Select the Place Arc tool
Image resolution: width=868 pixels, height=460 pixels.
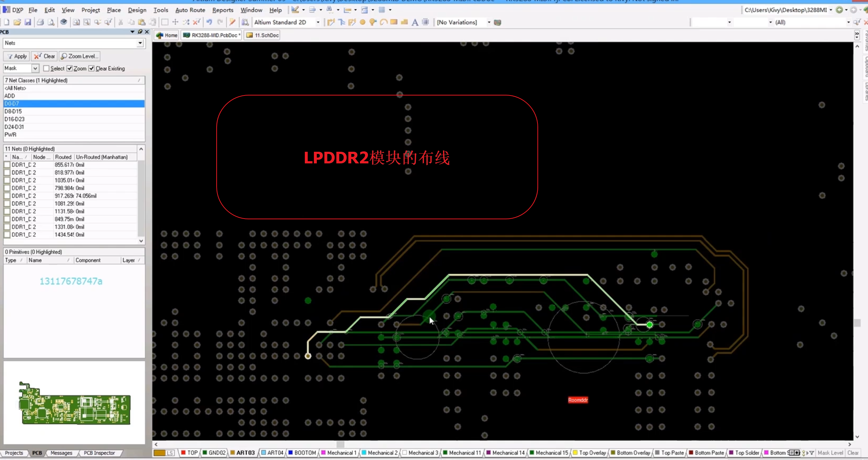[384, 23]
